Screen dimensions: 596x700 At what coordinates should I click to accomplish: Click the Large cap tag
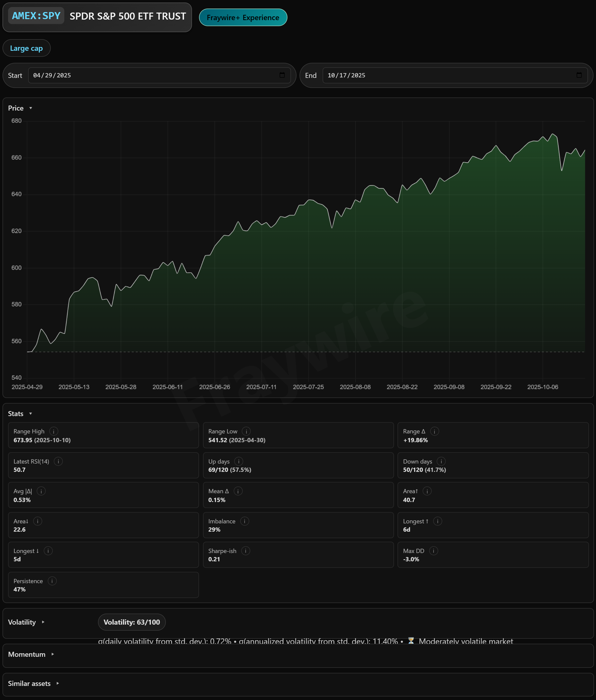tap(26, 48)
